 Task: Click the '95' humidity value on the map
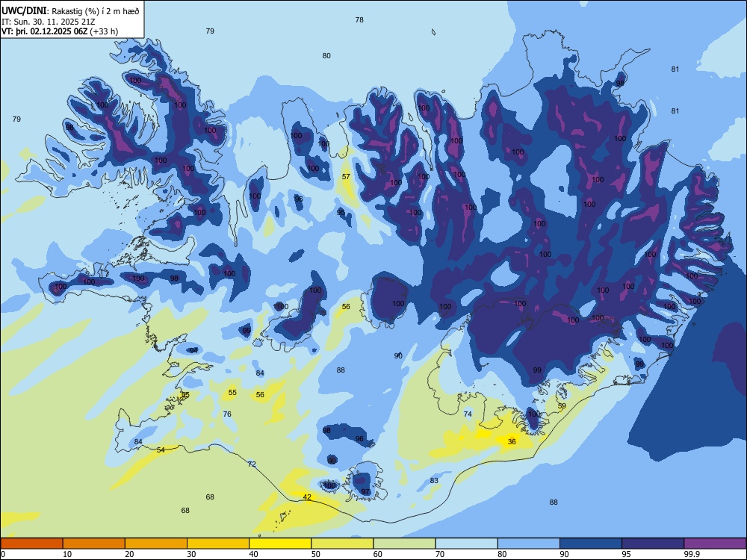click(x=341, y=212)
